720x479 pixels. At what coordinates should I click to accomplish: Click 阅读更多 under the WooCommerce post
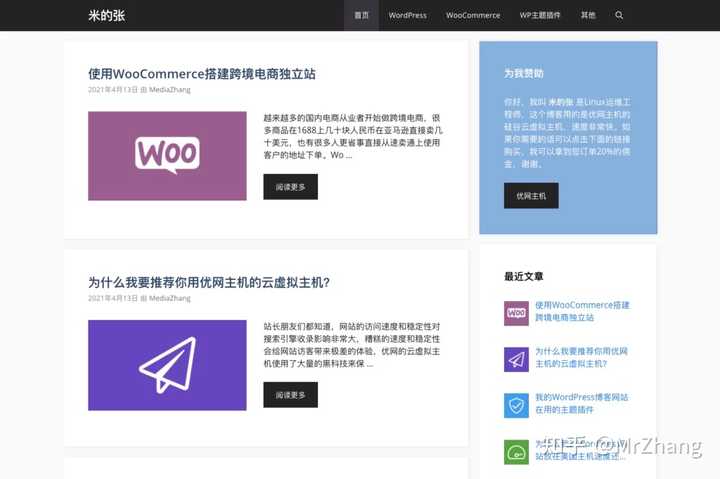click(290, 187)
